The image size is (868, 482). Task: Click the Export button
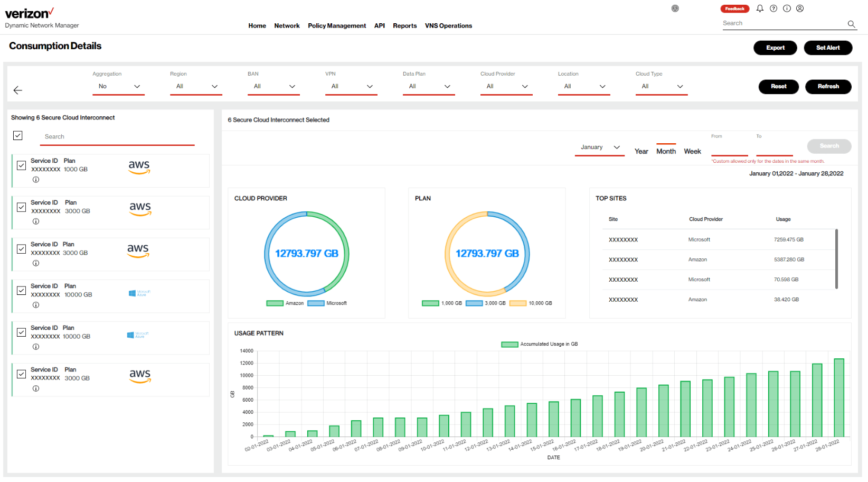tap(775, 48)
